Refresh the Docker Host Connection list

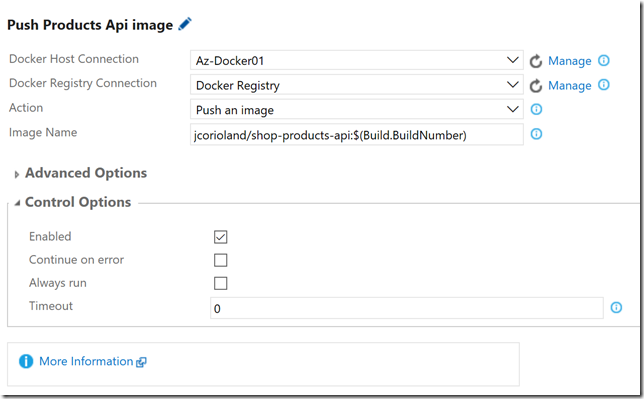click(536, 61)
